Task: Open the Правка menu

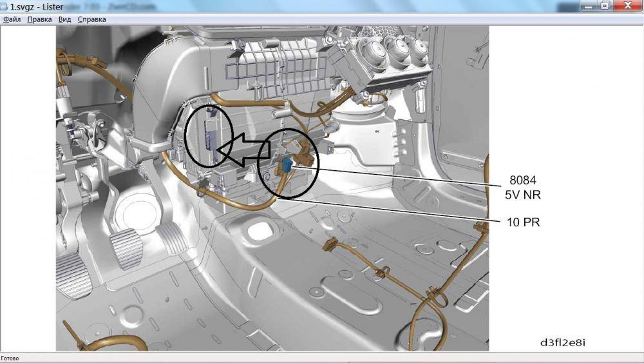Action: [x=39, y=19]
